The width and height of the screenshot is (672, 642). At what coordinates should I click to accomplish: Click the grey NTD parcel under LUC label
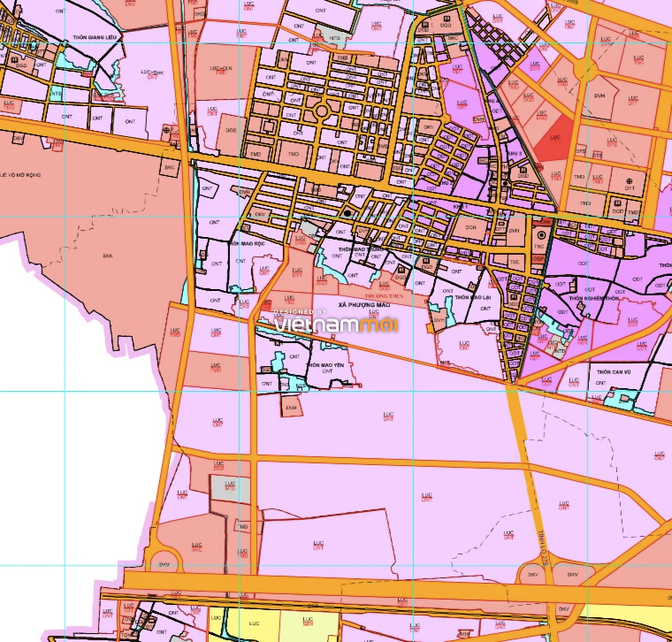pos(230,488)
